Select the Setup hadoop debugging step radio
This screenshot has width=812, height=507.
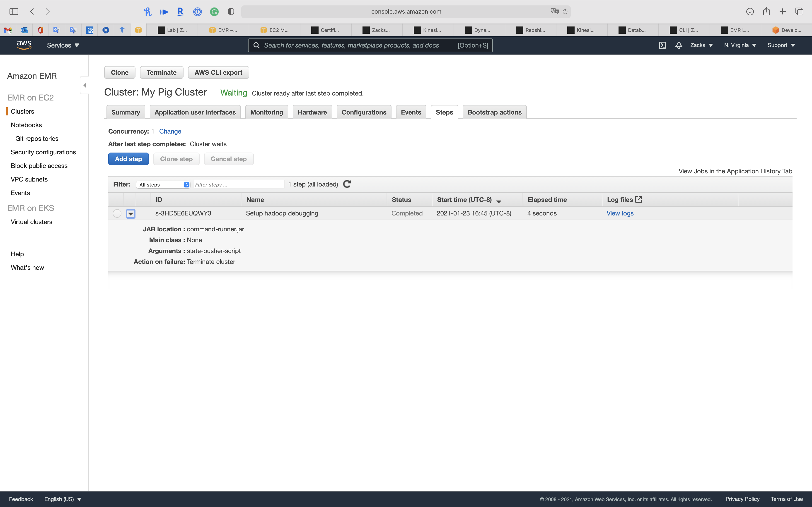(x=117, y=213)
